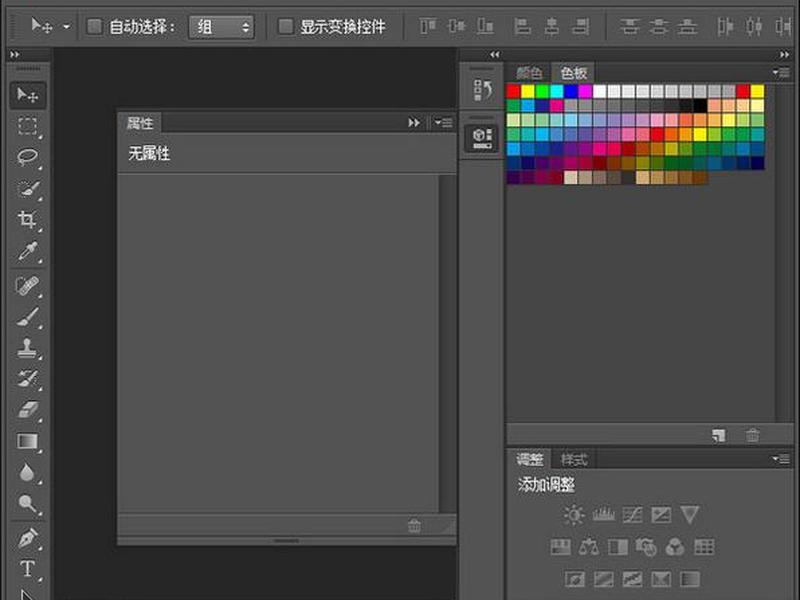Select the 属性 panel tab

tap(140, 123)
